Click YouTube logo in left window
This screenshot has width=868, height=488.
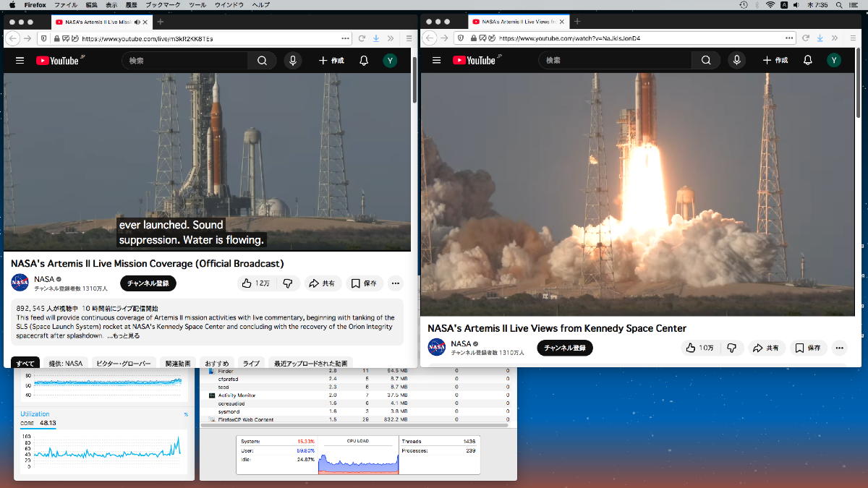[59, 61]
